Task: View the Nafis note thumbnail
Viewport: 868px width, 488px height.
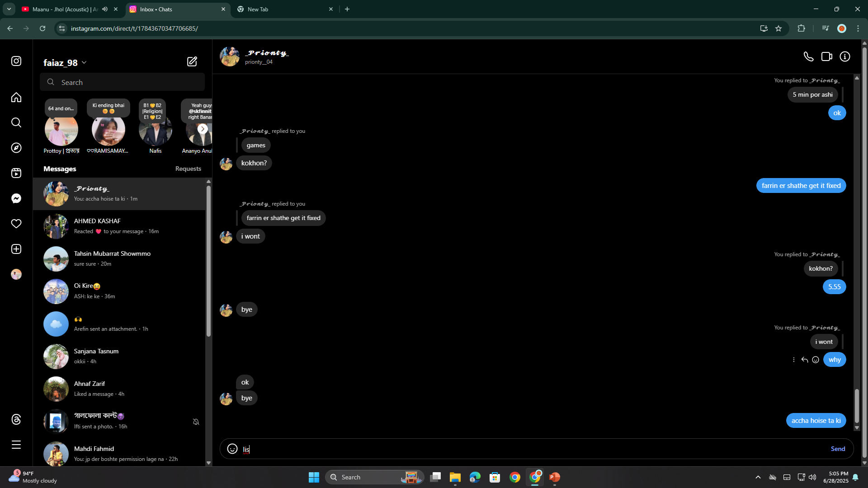Action: 156,129
